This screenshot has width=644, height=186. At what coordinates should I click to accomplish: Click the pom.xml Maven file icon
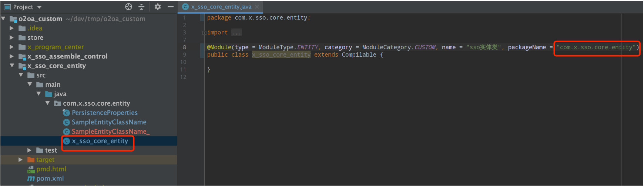click(31, 179)
